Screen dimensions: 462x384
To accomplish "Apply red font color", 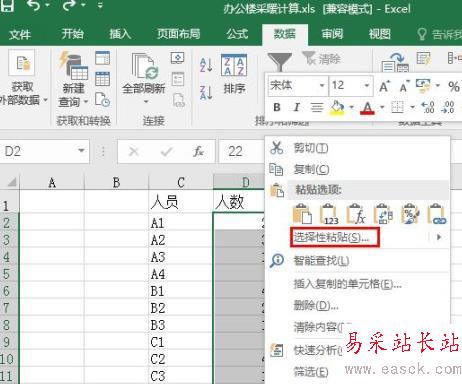I will 367,108.
